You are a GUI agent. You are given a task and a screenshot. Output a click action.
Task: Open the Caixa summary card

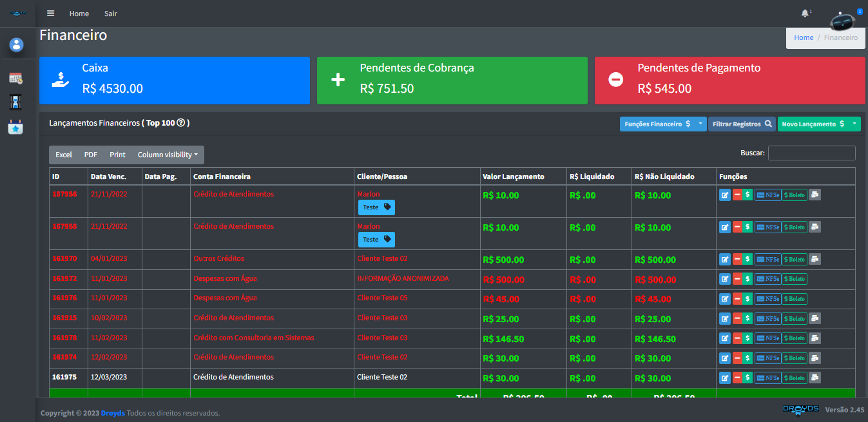(x=175, y=81)
